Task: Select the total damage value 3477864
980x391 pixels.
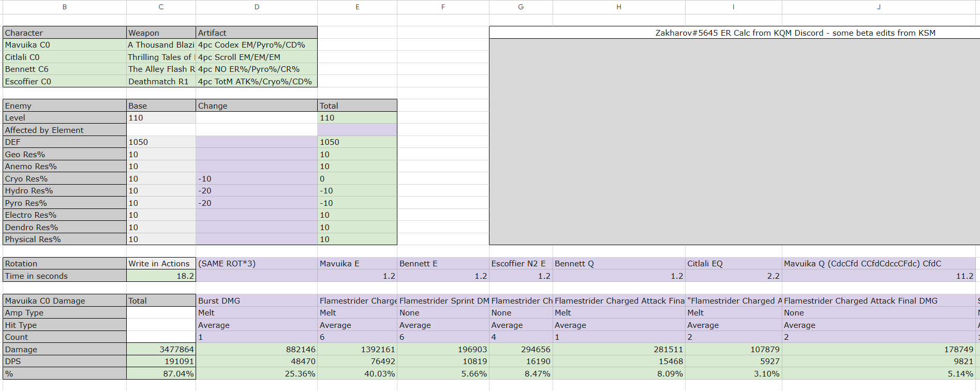Action: pyautogui.click(x=161, y=349)
